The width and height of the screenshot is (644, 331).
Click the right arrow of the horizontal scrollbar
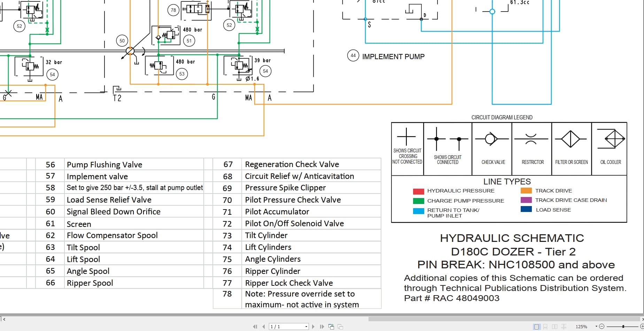click(641, 318)
